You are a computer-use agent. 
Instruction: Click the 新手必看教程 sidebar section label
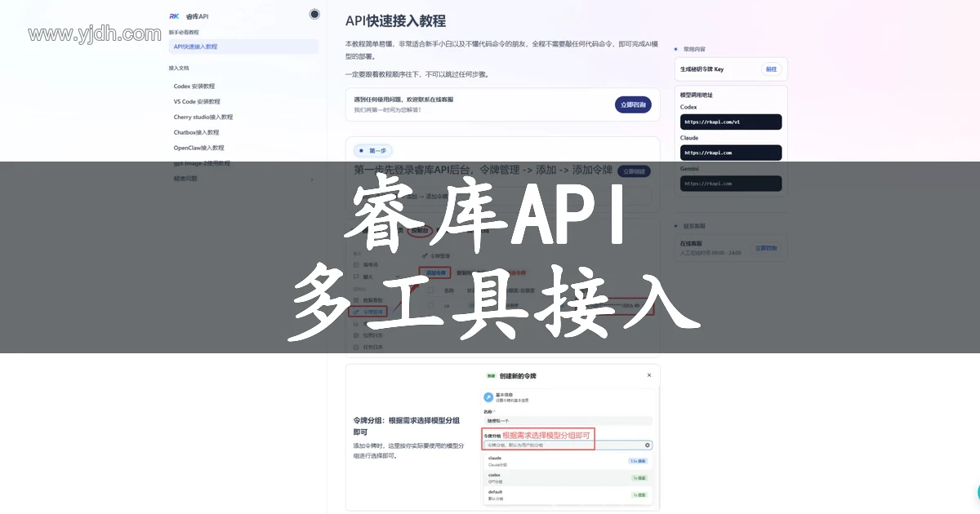[x=184, y=32]
